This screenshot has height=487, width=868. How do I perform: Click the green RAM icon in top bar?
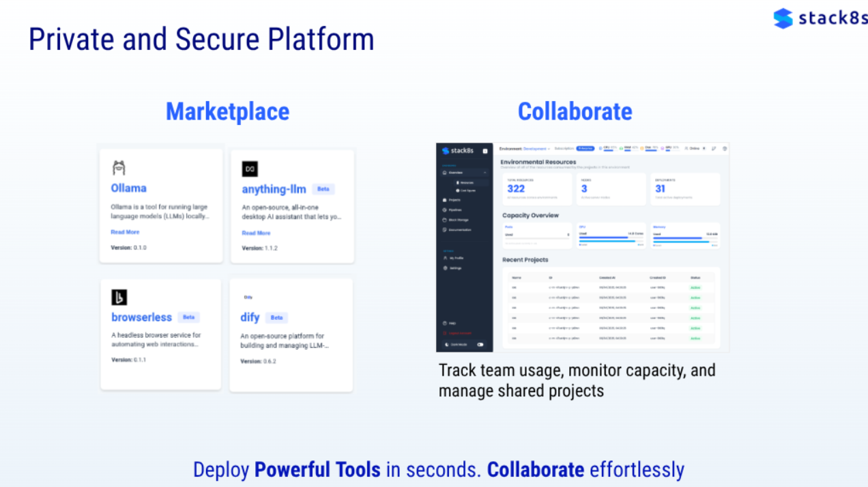pos(622,148)
